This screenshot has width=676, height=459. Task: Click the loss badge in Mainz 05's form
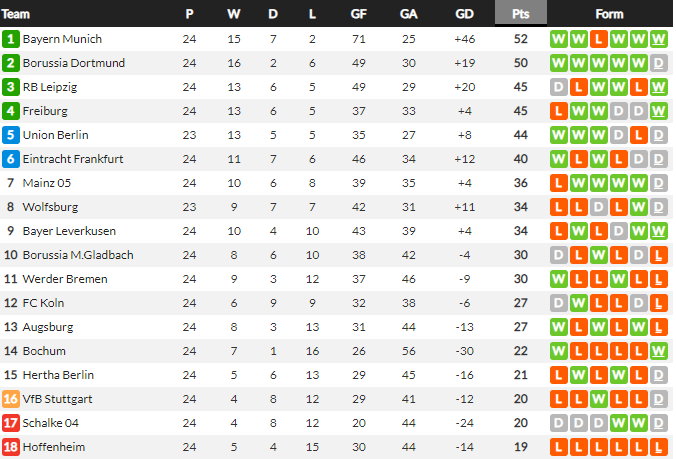[x=558, y=183]
